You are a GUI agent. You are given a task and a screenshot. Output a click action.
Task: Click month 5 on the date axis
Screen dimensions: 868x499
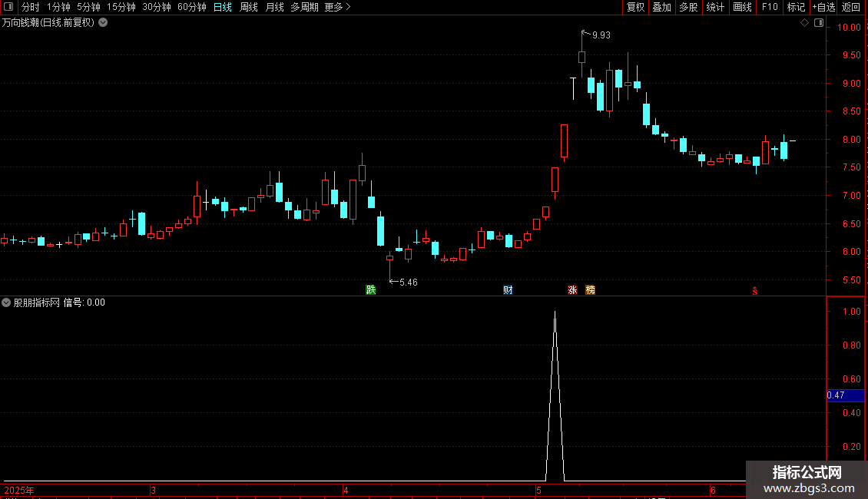coord(538,490)
